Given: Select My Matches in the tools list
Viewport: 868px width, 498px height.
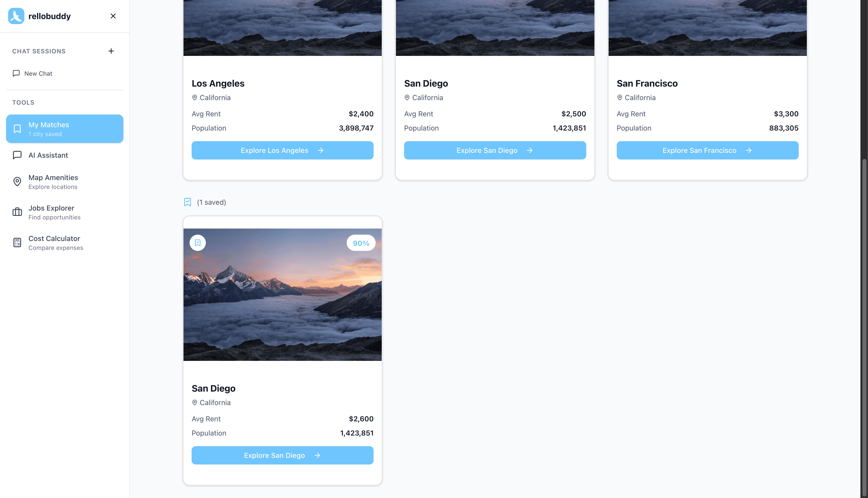Looking at the screenshot, I should (64, 128).
